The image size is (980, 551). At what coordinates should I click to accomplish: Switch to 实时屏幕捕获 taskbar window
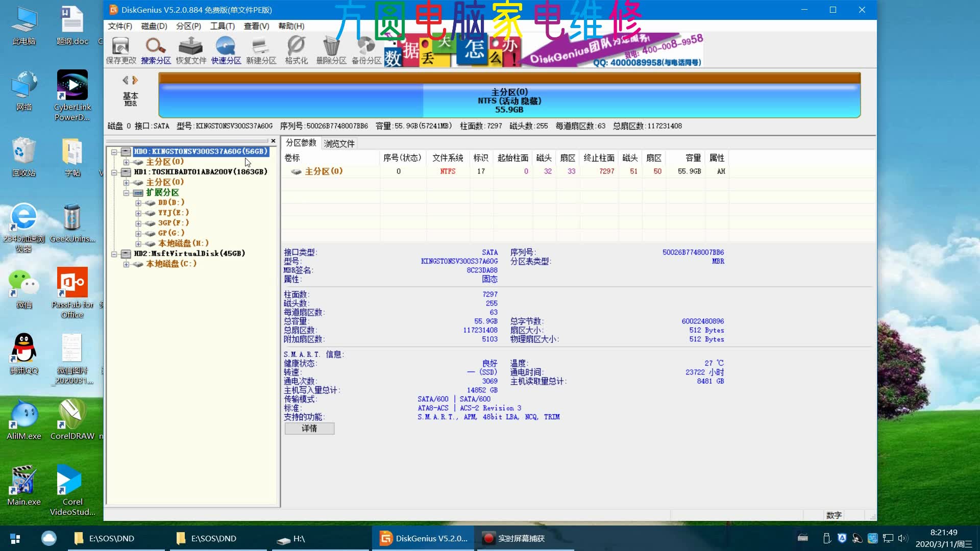(526, 538)
